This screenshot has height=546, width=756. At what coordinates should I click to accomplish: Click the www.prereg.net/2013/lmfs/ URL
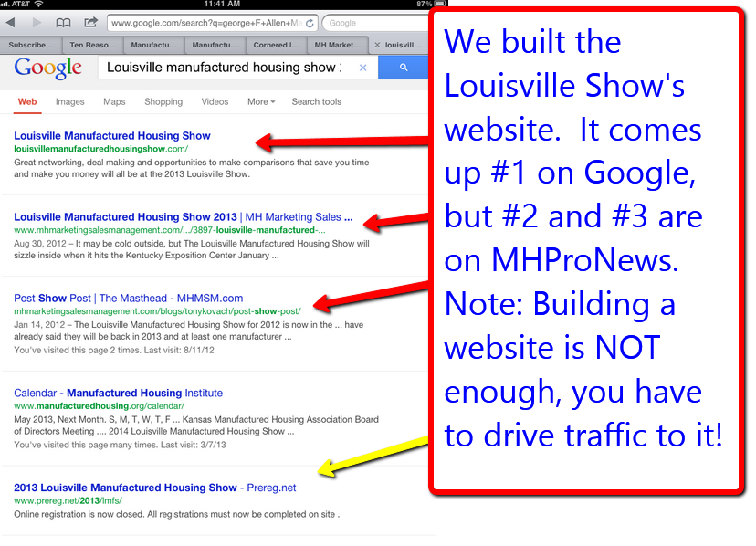pos(68,500)
